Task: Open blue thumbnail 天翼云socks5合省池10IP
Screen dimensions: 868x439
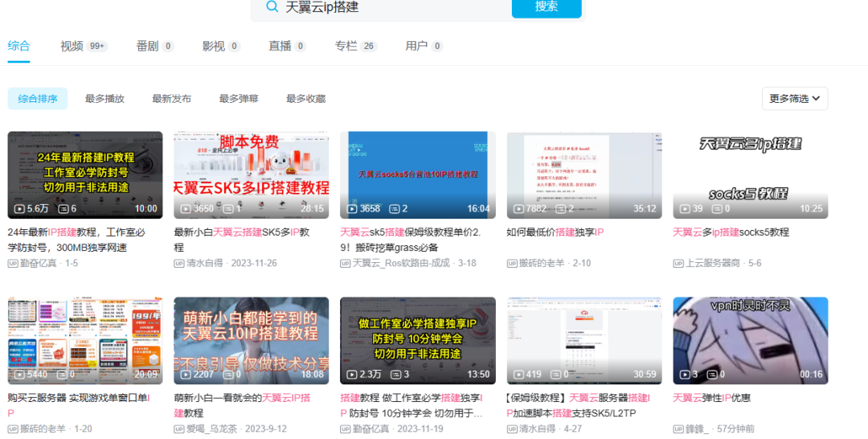Action: pos(418,175)
